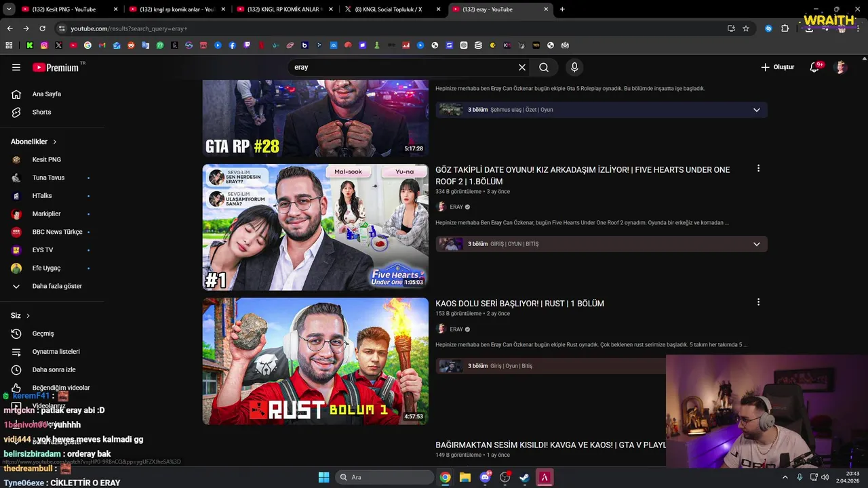This screenshot has width=868, height=488.
Task: Open the site info icon in address bar
Action: (x=62, y=28)
